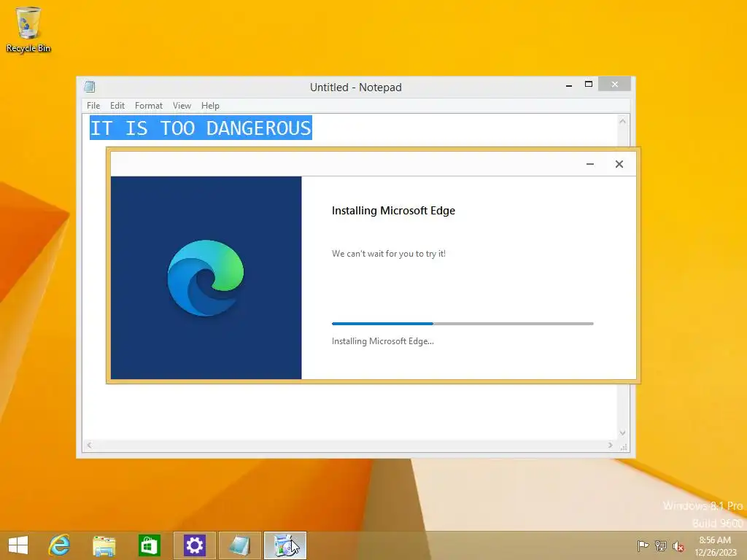Viewport: 747px width, 560px height.
Task: Switch to Notepad taskbar icon
Action: click(x=239, y=545)
